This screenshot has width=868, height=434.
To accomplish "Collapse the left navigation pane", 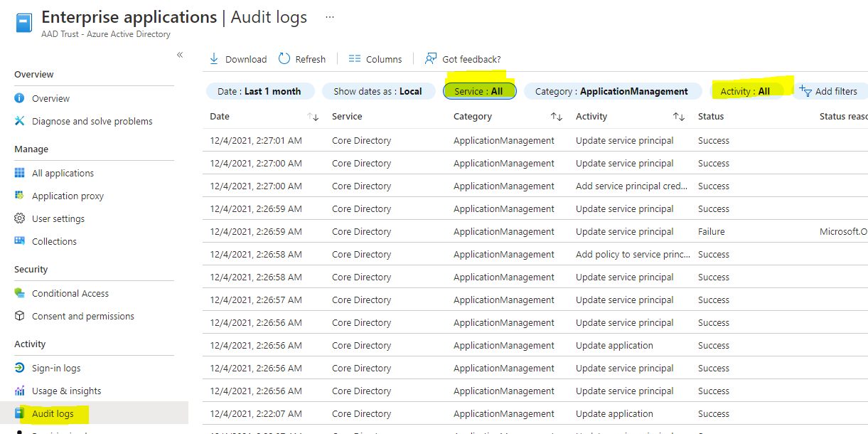I will click(x=180, y=55).
